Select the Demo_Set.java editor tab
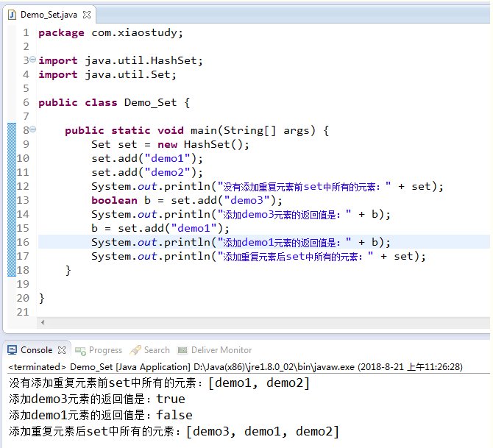The width and height of the screenshot is (493, 448). coord(49,15)
